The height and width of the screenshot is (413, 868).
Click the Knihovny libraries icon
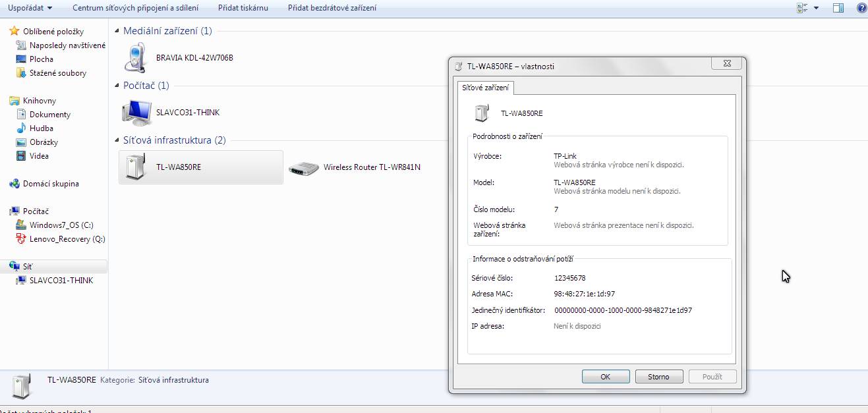[14, 101]
